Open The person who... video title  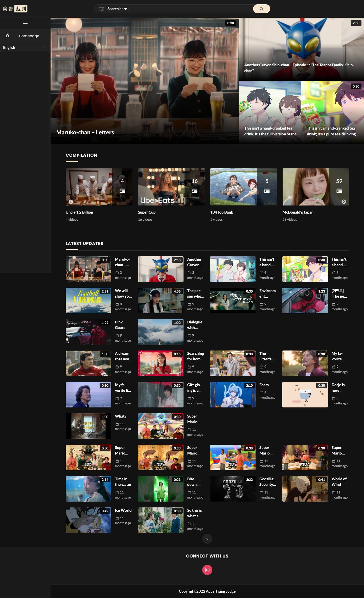click(x=196, y=294)
